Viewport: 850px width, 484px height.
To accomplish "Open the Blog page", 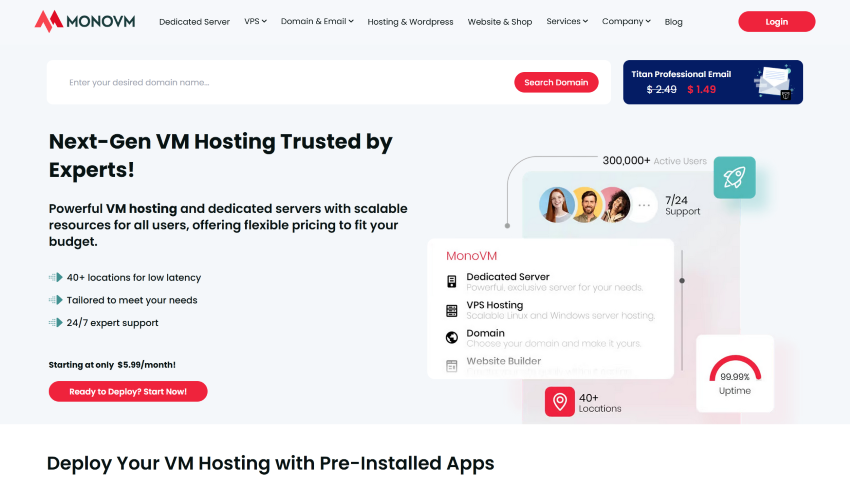I will [x=674, y=21].
